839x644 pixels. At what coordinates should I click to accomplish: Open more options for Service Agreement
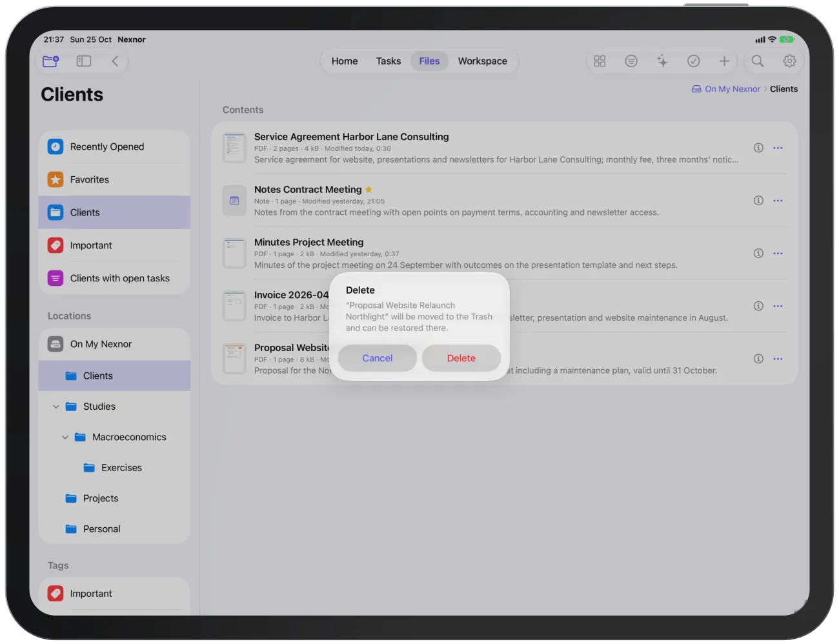778,148
